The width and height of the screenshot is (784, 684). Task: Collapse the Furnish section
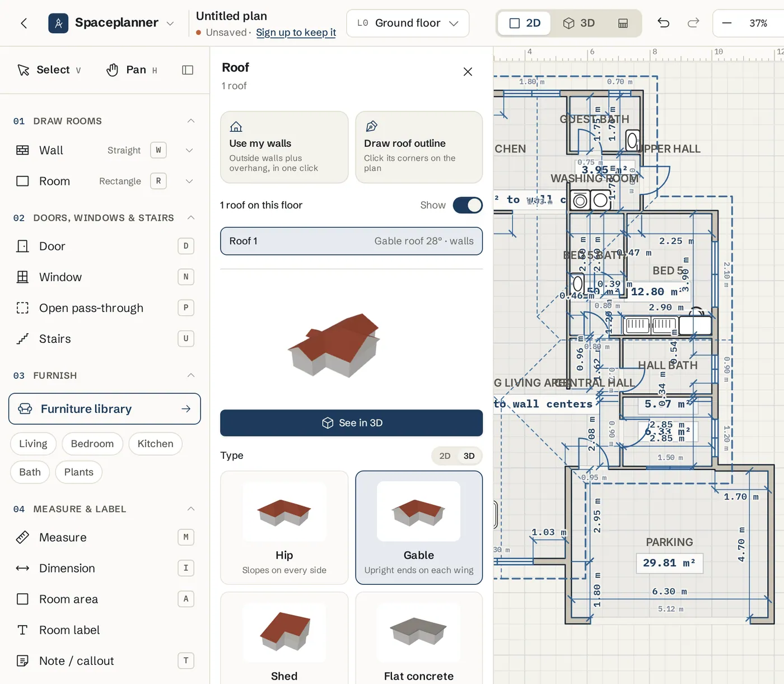pyautogui.click(x=191, y=375)
